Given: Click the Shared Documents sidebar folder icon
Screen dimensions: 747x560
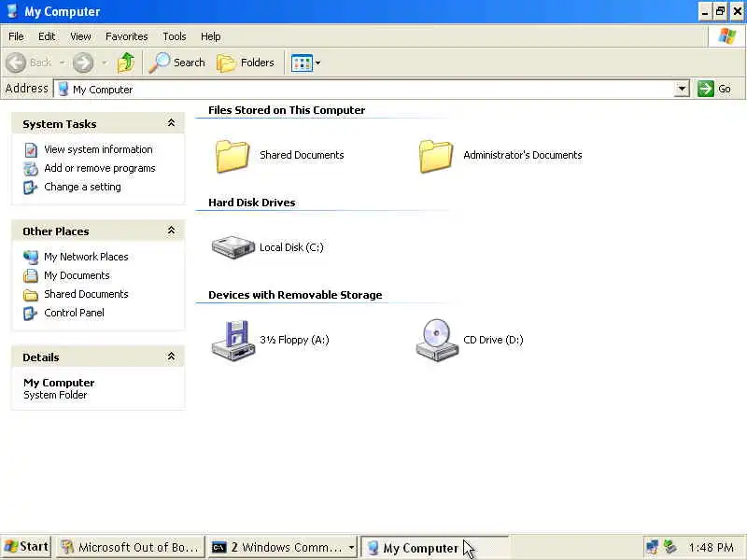Looking at the screenshot, I should click(31, 295).
